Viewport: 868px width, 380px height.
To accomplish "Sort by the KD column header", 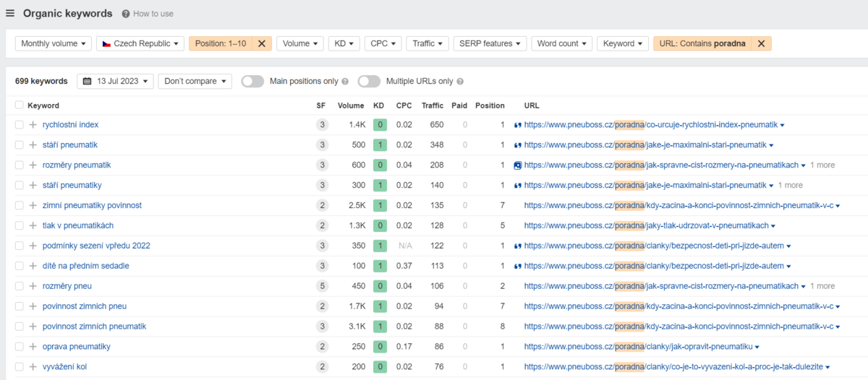I will [x=378, y=105].
